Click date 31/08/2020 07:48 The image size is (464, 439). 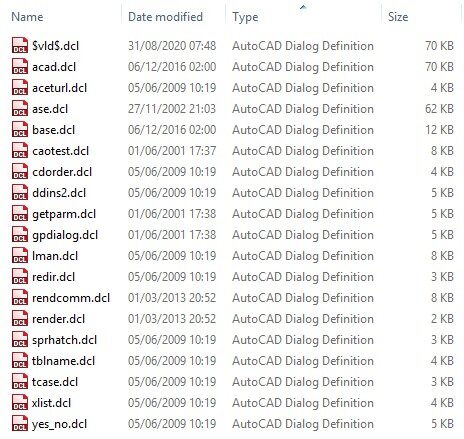(172, 46)
